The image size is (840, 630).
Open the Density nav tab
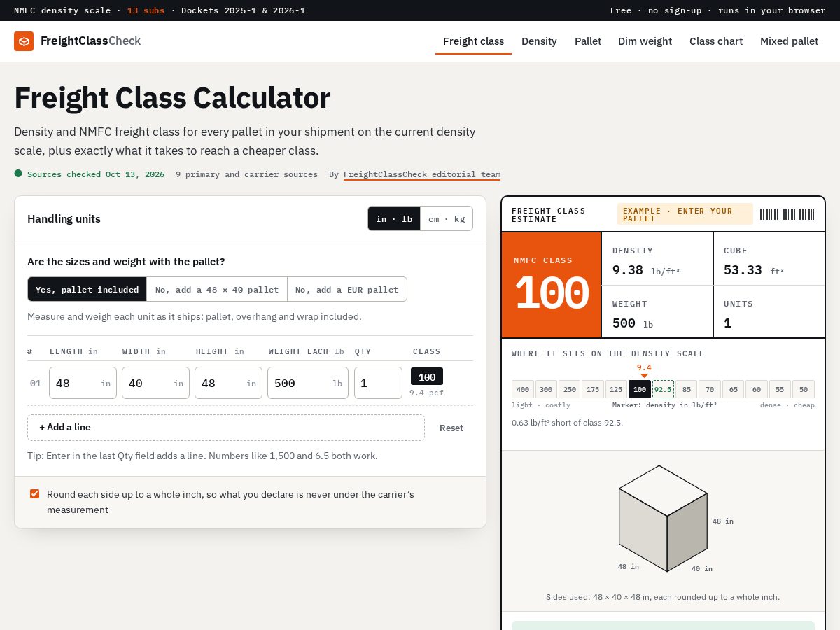[x=539, y=41]
